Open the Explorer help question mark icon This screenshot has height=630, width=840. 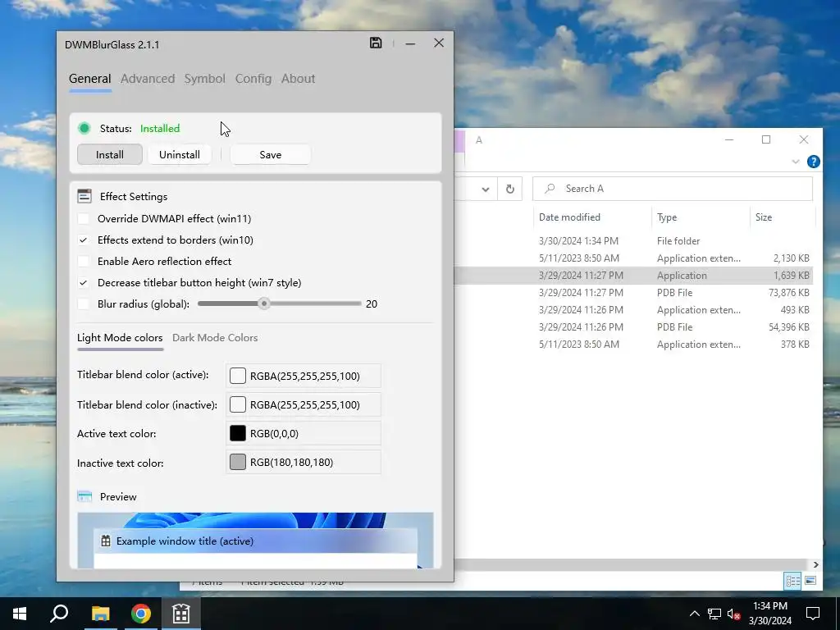(813, 162)
